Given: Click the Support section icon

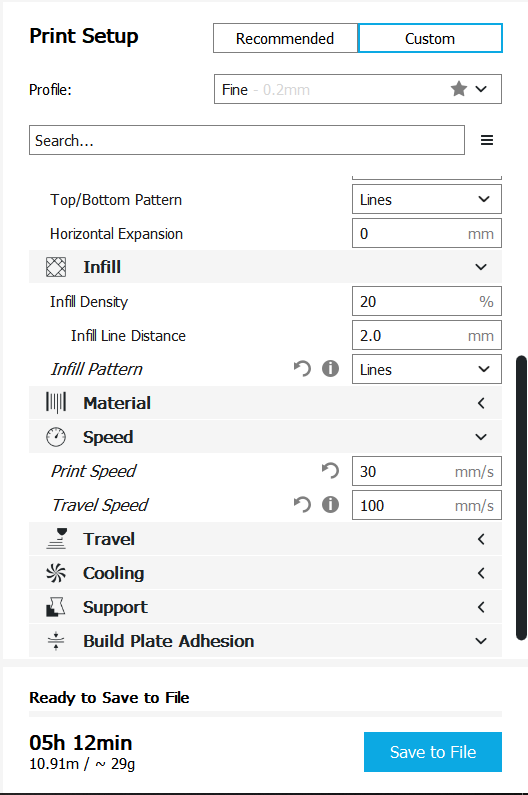Looking at the screenshot, I should (x=56, y=607).
